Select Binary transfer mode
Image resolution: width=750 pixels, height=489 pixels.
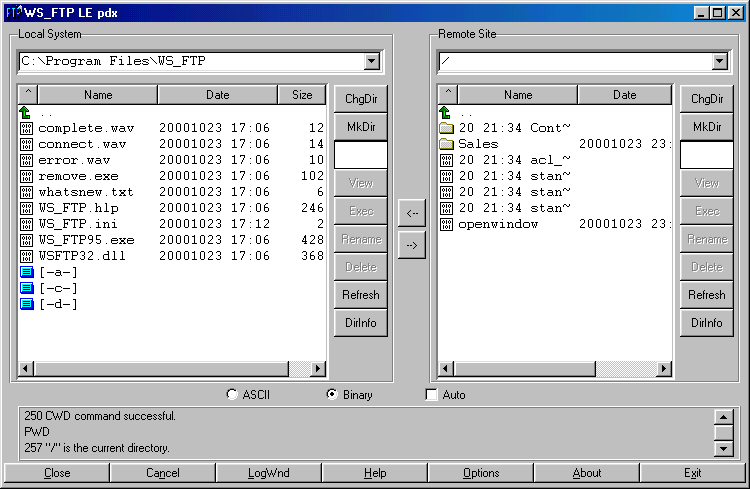[x=333, y=395]
